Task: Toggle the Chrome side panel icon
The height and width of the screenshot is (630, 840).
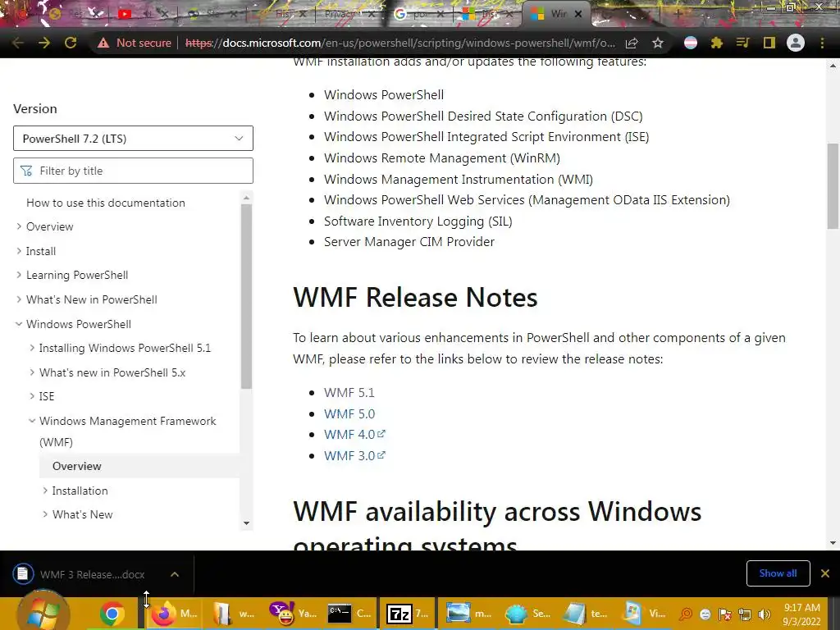Action: coord(769,43)
